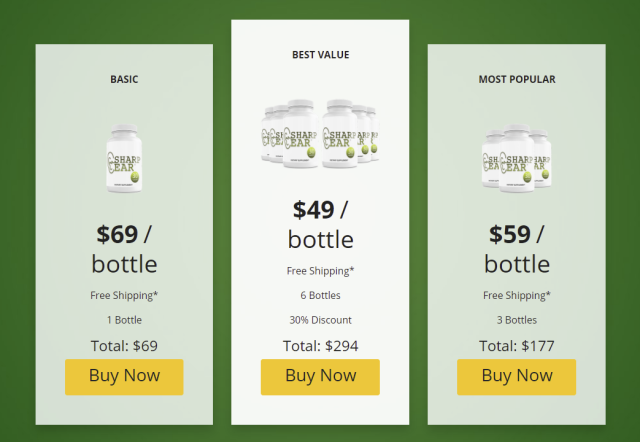Click the 30% Discount label
Image resolution: width=640 pixels, height=442 pixels.
click(x=320, y=320)
